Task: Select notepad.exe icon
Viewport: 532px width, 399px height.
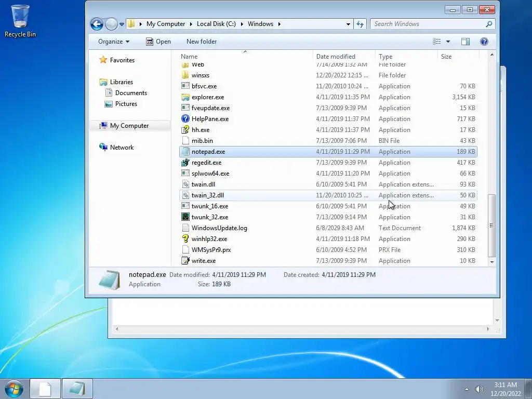Action: pos(185,151)
